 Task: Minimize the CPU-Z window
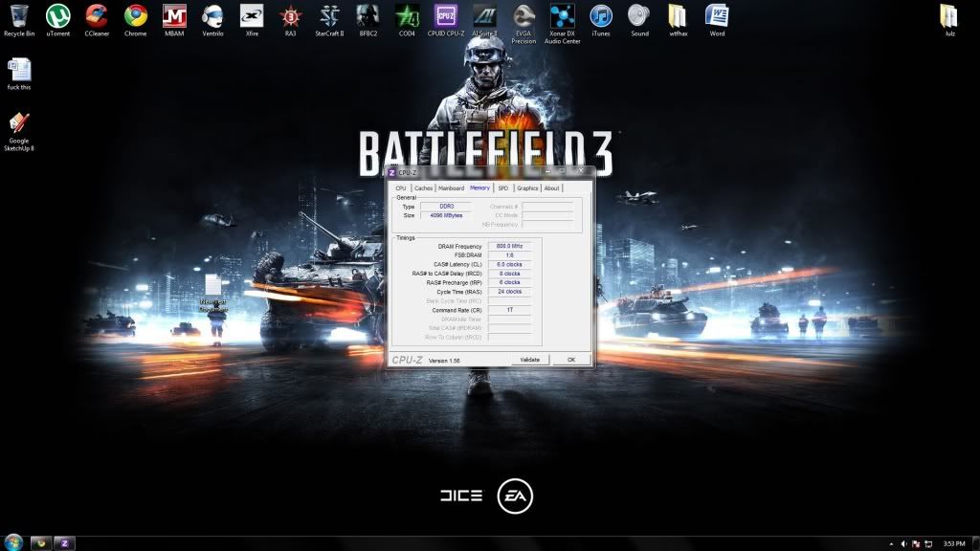point(548,170)
